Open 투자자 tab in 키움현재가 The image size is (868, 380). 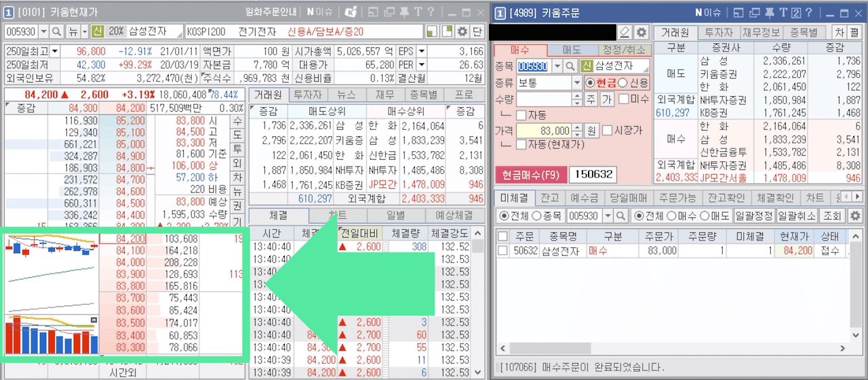pos(307,96)
